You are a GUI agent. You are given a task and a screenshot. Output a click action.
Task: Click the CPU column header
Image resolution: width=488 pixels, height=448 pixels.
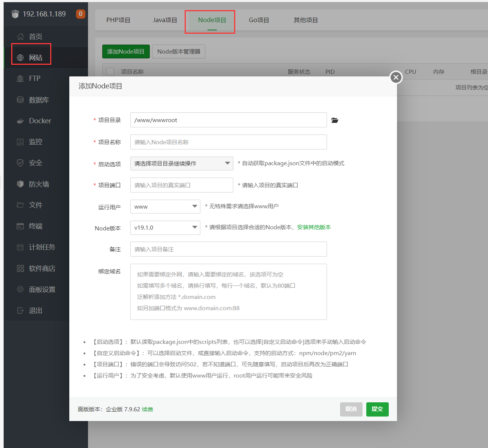point(410,72)
